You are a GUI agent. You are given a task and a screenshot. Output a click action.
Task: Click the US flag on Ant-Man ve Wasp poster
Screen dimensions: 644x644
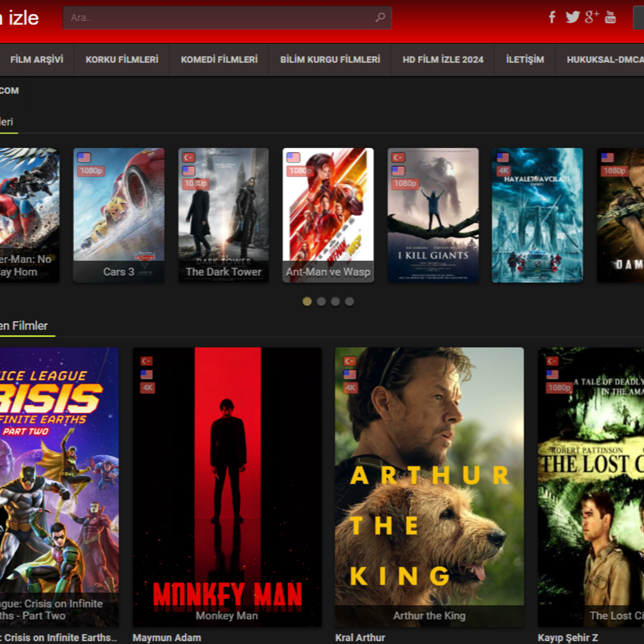pyautogui.click(x=293, y=157)
